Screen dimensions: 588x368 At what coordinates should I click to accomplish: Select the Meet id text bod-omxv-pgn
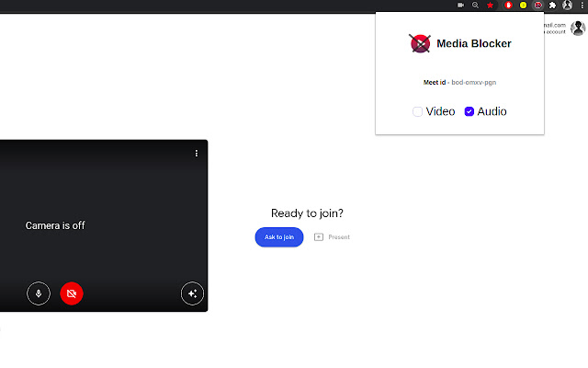coord(474,82)
